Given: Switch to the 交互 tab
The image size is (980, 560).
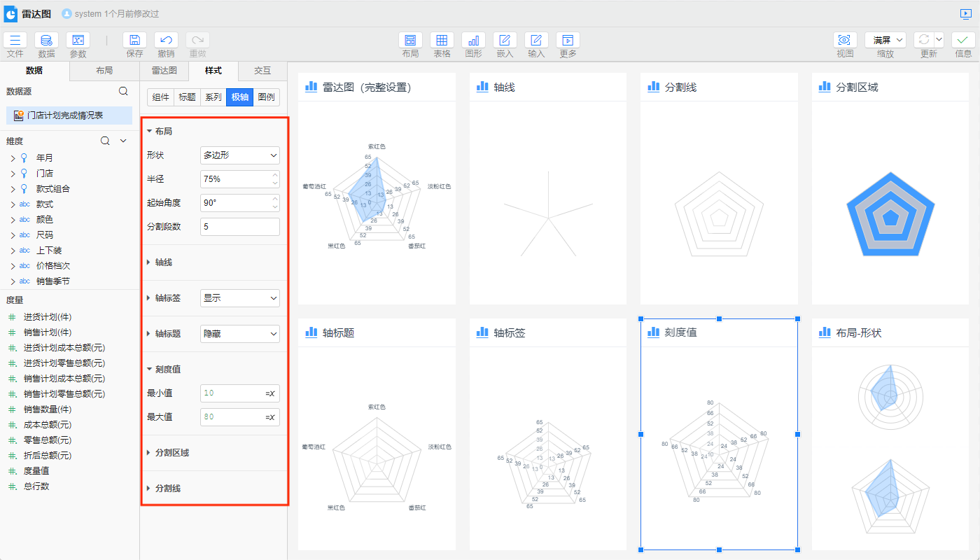Looking at the screenshot, I should point(262,71).
